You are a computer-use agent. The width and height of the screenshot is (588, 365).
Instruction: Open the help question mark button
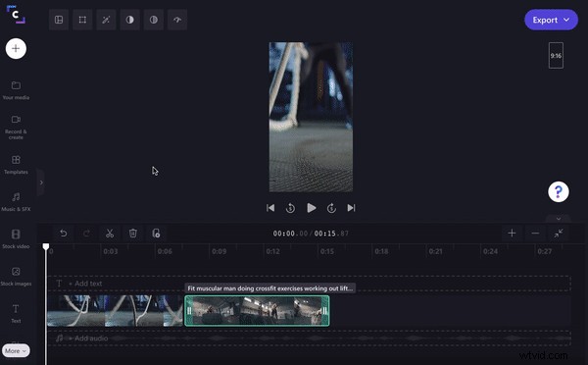coord(559,192)
